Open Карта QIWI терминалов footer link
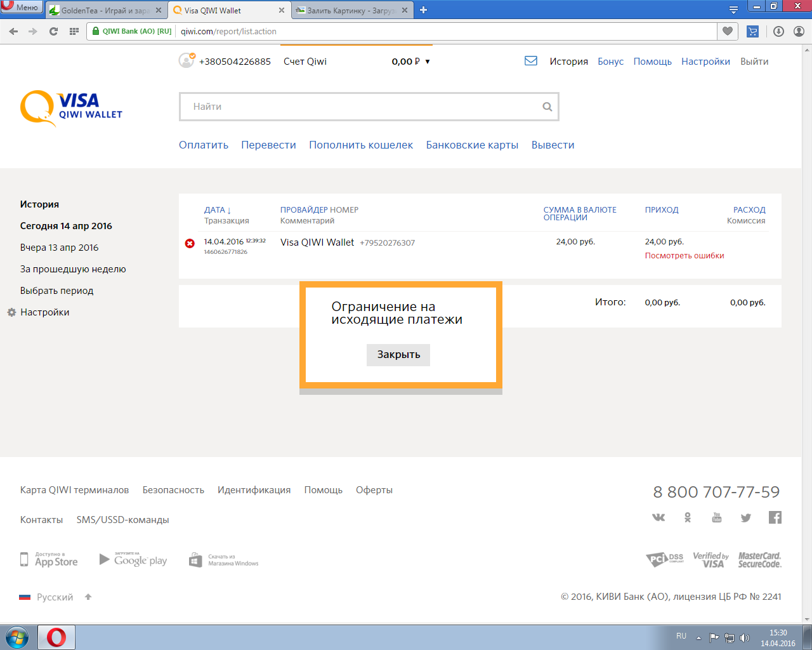812x650 pixels. pyautogui.click(x=74, y=490)
